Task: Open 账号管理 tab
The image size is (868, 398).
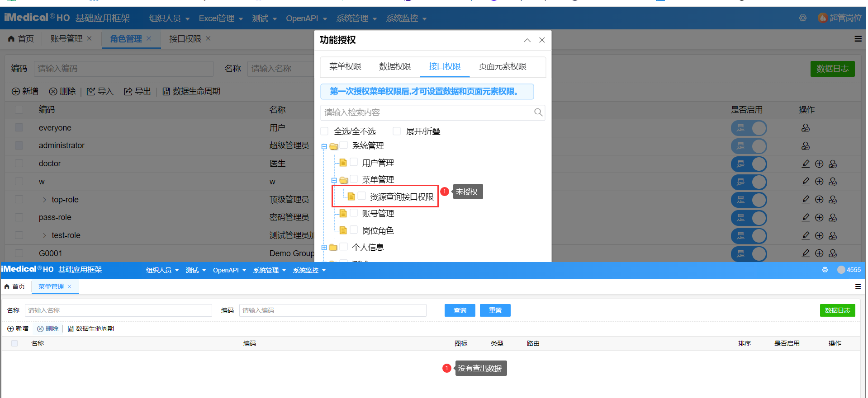Action: (x=66, y=39)
